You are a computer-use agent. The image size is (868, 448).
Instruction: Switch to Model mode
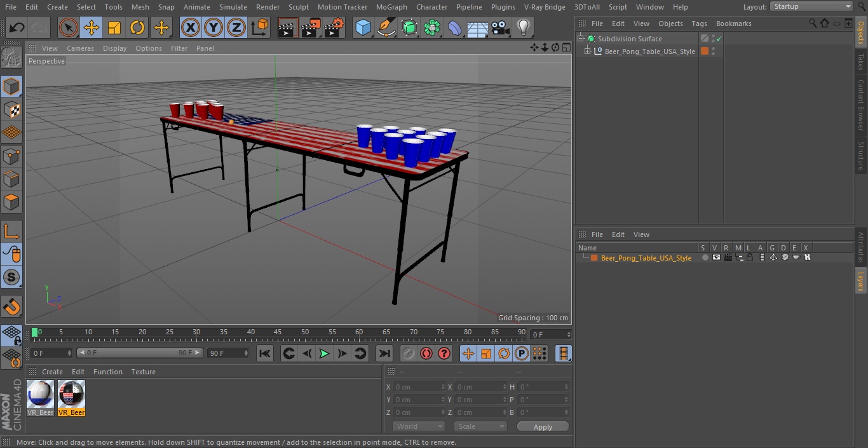click(x=11, y=86)
